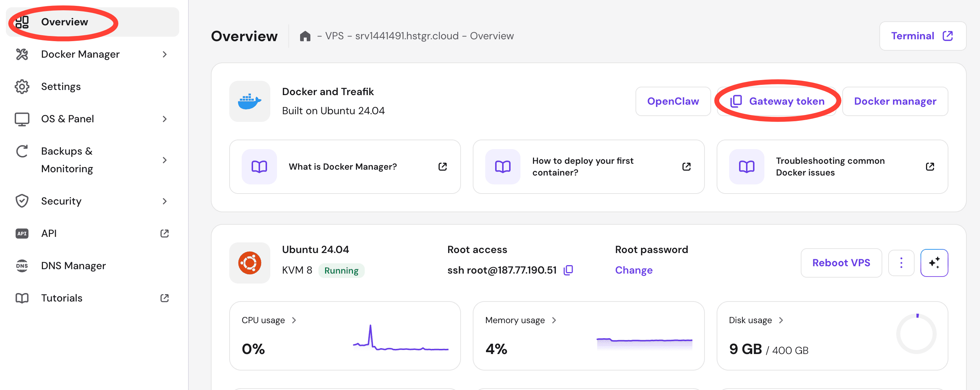Open the Terminal button
This screenshot has height=390, width=980.
[x=923, y=36]
